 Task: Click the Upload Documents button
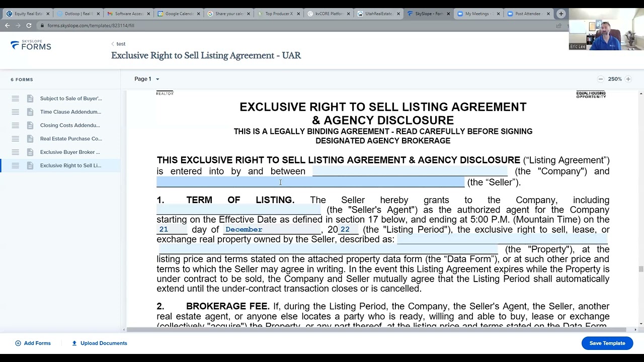click(x=99, y=343)
